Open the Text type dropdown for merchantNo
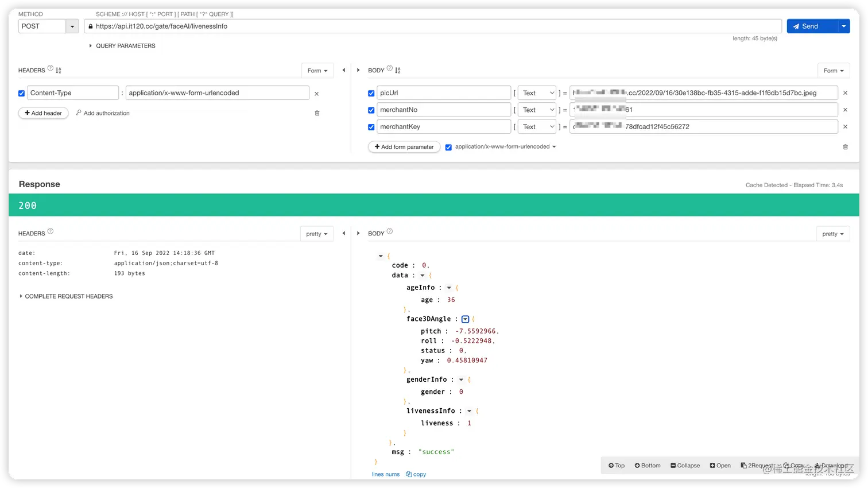The height and width of the screenshot is (488, 868). (537, 110)
